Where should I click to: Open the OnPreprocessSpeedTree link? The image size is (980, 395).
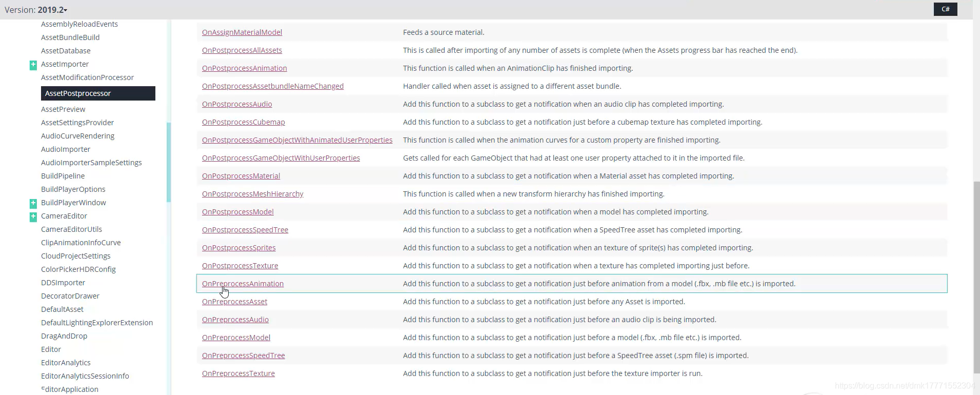244,355
